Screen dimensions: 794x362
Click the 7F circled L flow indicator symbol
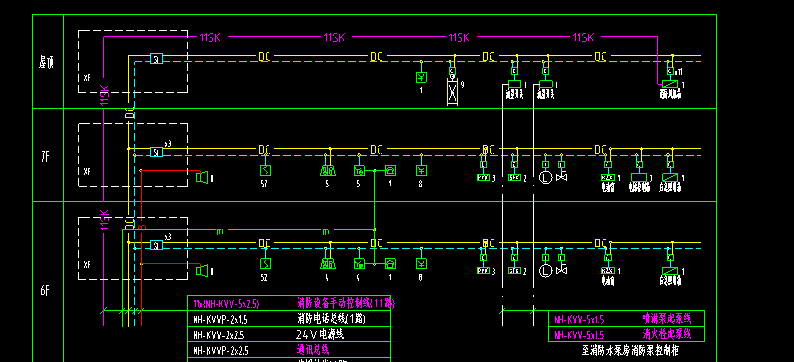click(x=545, y=178)
